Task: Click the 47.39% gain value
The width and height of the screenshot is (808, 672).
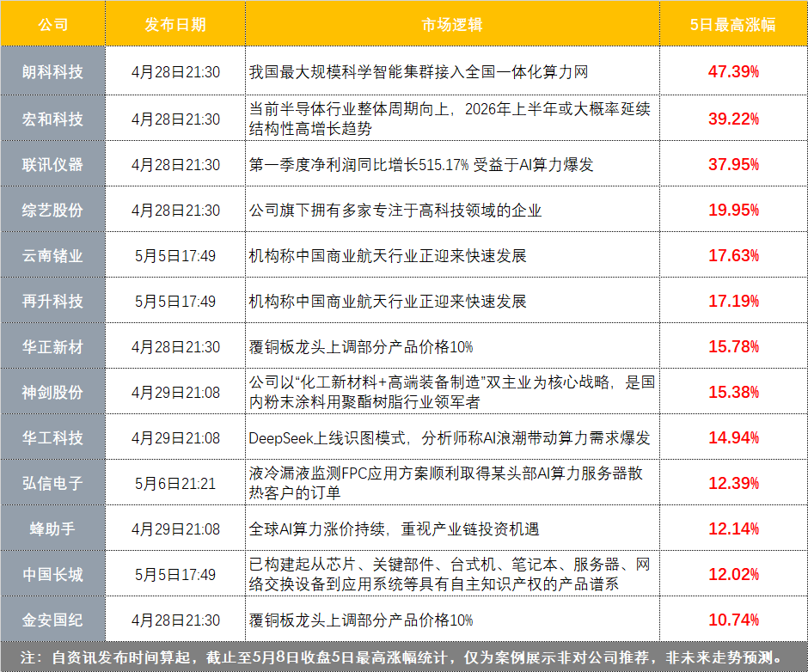Action: (733, 71)
